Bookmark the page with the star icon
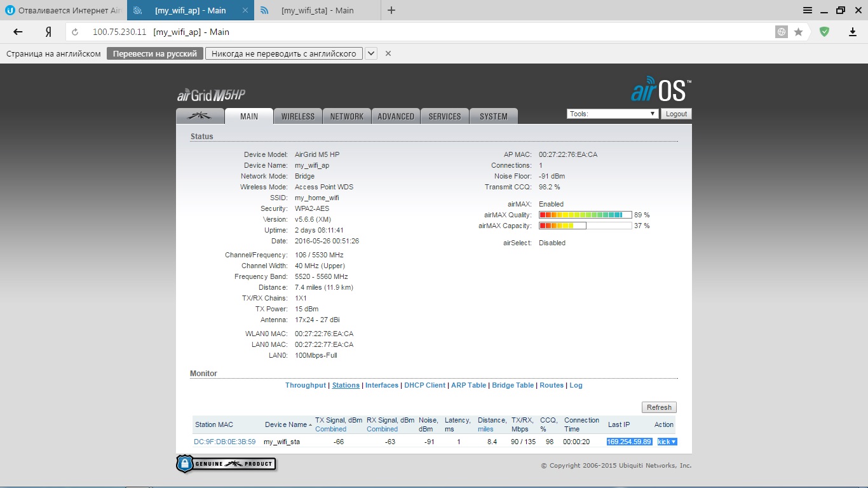868x488 pixels. [799, 32]
